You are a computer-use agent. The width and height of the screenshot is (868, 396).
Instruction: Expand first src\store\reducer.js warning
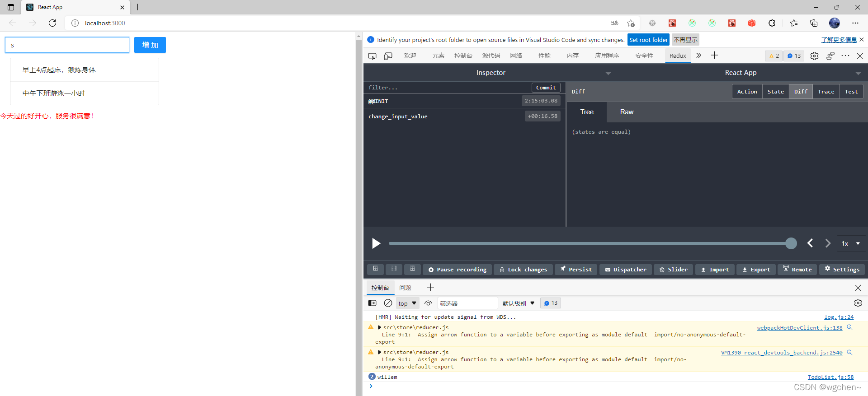[379, 327]
